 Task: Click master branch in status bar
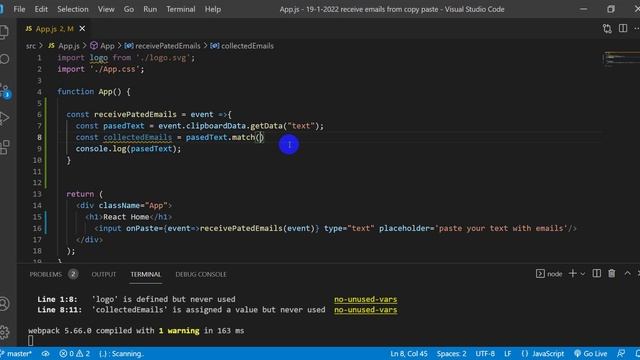[16, 354]
